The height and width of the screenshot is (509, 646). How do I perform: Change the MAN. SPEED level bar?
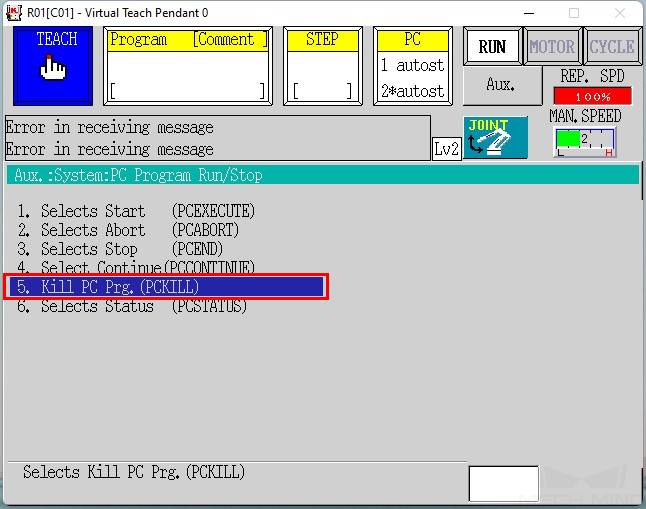[585, 142]
